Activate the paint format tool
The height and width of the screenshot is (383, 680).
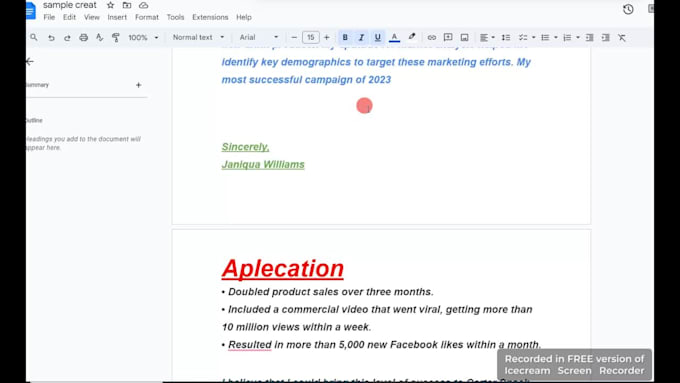point(116,38)
